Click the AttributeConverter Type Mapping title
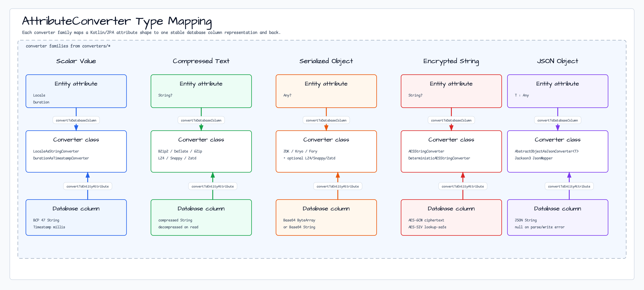 click(117, 22)
